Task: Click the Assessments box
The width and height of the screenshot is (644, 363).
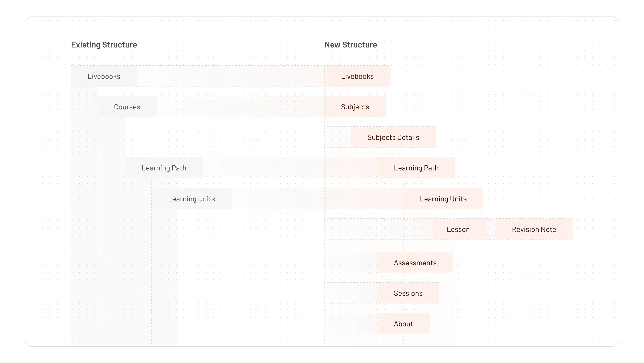Action: point(415,263)
